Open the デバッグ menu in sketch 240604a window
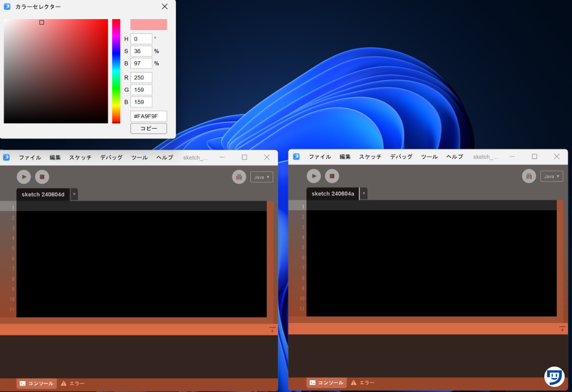The image size is (572, 392). [400, 156]
